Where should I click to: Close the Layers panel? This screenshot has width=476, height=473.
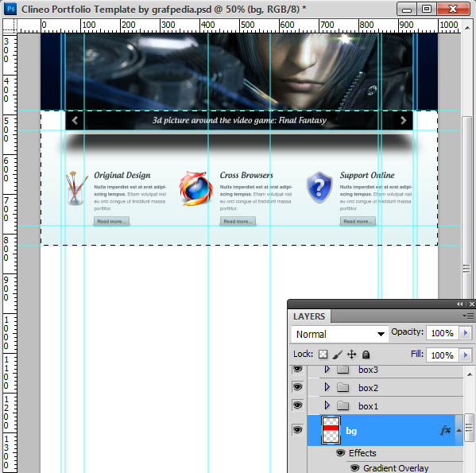point(472,304)
